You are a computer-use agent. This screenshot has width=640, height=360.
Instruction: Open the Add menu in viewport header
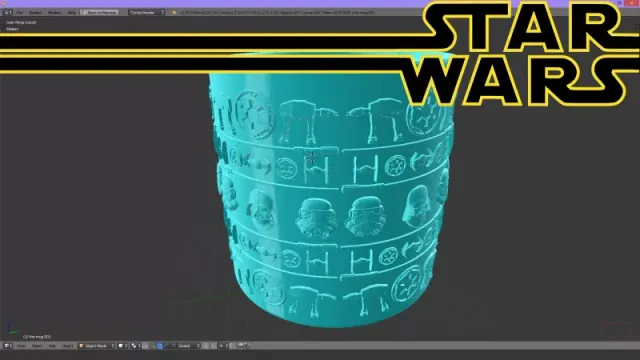point(52,346)
